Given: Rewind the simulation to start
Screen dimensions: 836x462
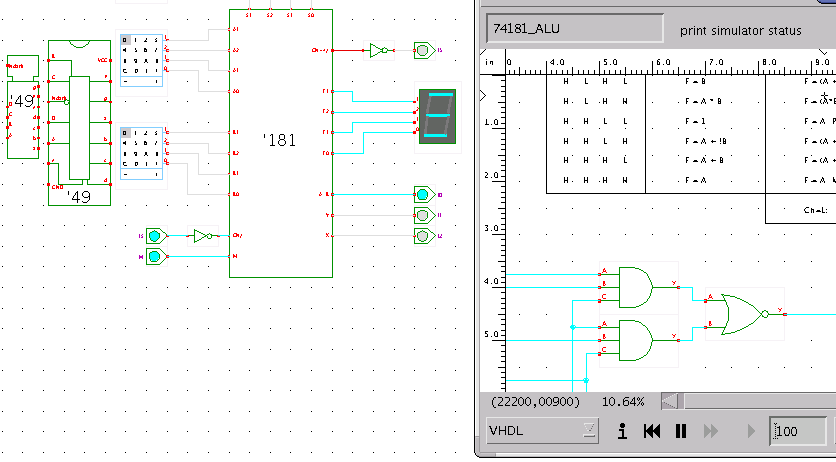Looking at the screenshot, I should [x=652, y=431].
